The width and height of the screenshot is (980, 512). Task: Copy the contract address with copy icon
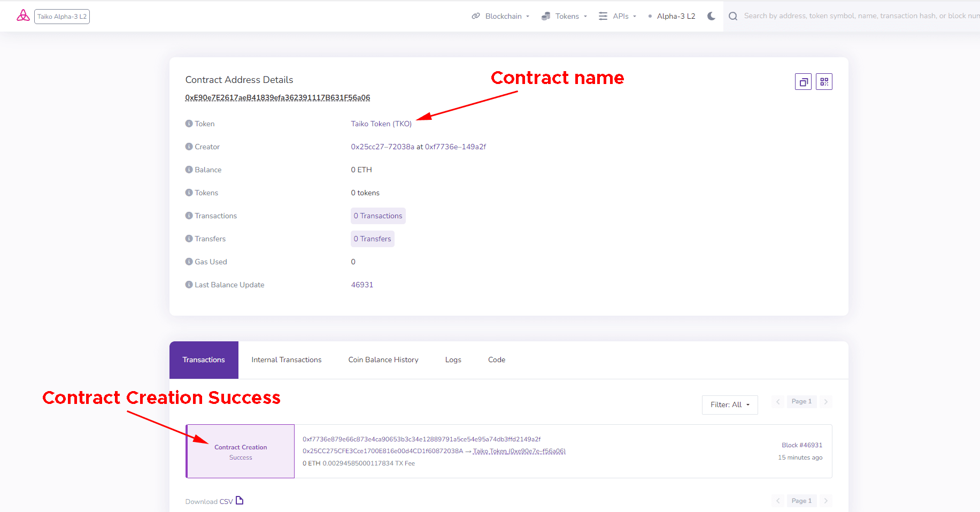(803, 82)
